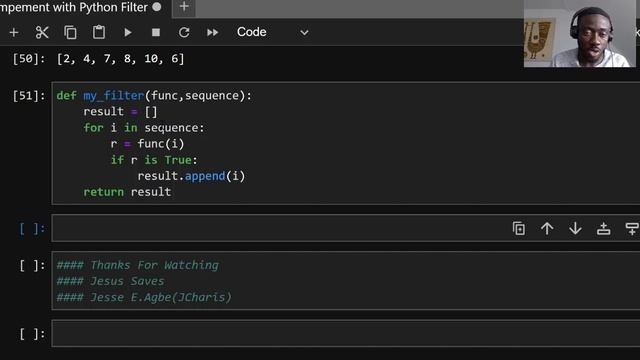Move the active cell down
This screenshot has height=360, width=640.
(x=575, y=229)
